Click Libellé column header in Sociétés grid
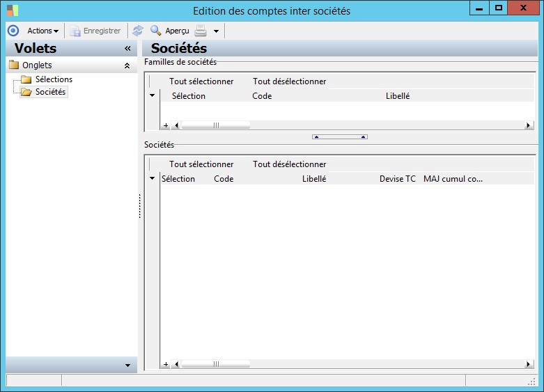The width and height of the screenshot is (544, 392). (x=314, y=179)
